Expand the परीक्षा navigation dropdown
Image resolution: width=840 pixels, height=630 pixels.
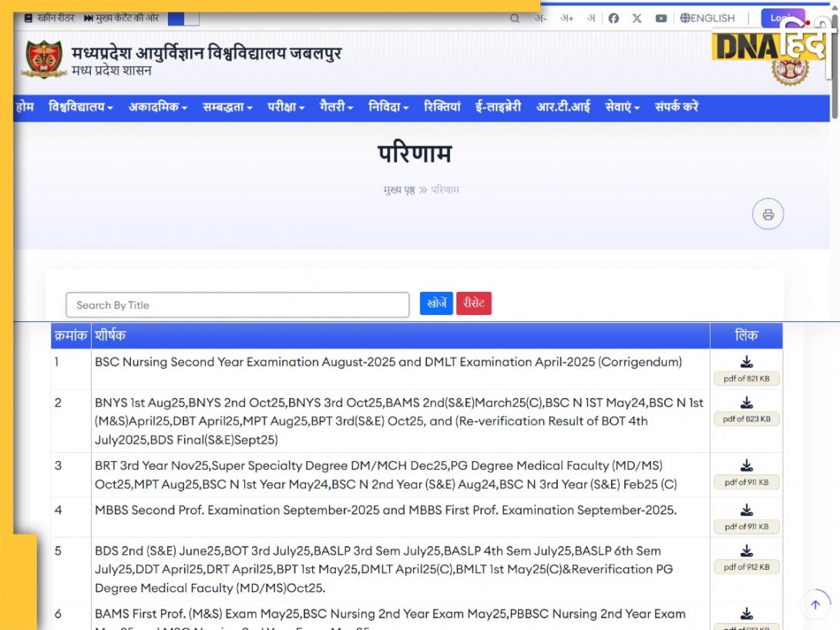point(283,109)
